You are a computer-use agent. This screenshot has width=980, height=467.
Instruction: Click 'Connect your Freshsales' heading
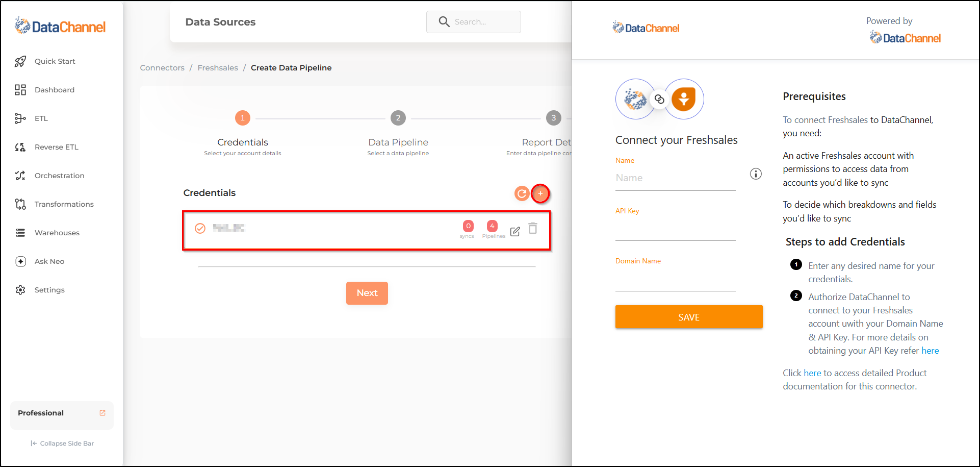tap(677, 140)
